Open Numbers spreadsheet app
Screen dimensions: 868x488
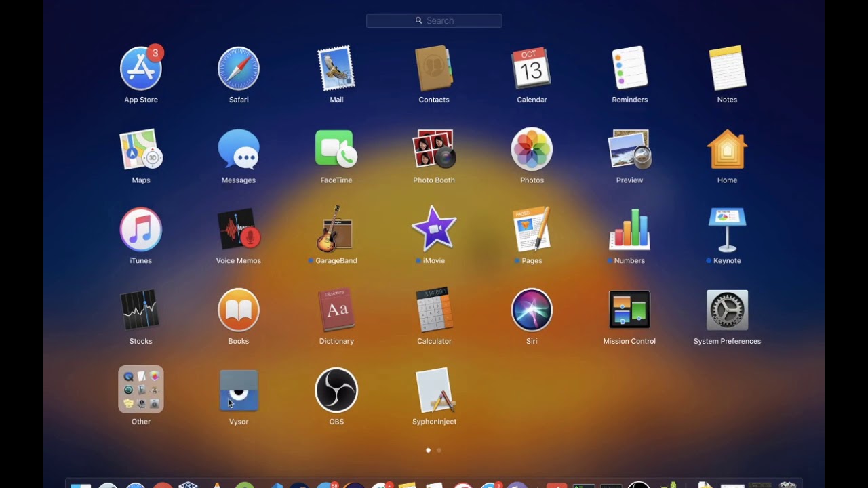point(629,229)
